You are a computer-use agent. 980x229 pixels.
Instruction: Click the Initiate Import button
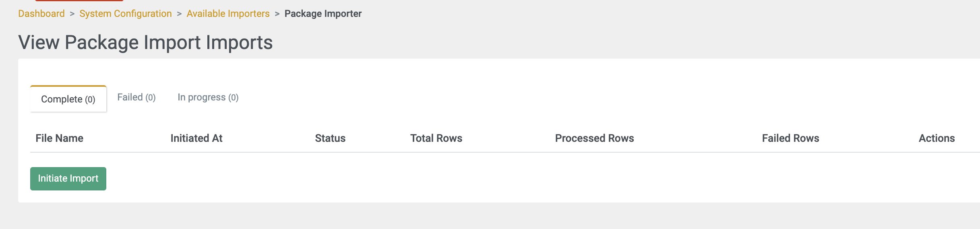click(68, 178)
